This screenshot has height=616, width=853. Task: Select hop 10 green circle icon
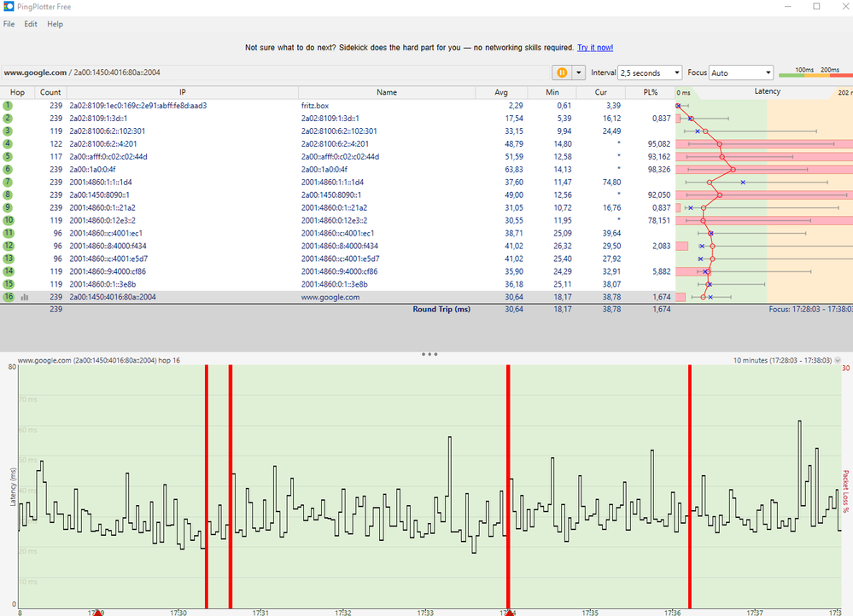tap(8, 220)
